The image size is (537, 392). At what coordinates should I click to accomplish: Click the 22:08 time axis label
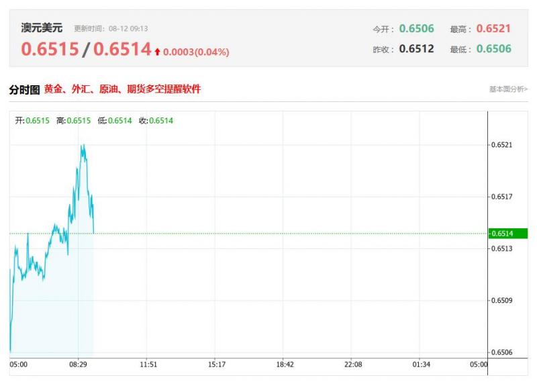(353, 364)
